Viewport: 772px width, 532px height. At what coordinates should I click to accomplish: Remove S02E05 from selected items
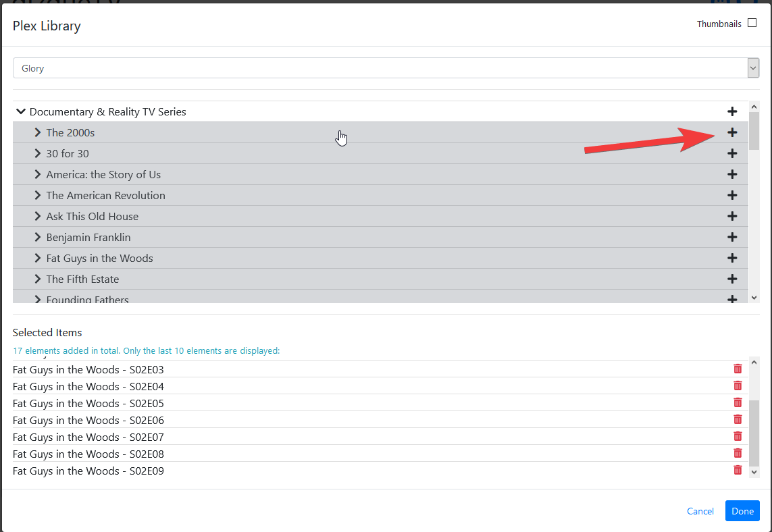738,402
